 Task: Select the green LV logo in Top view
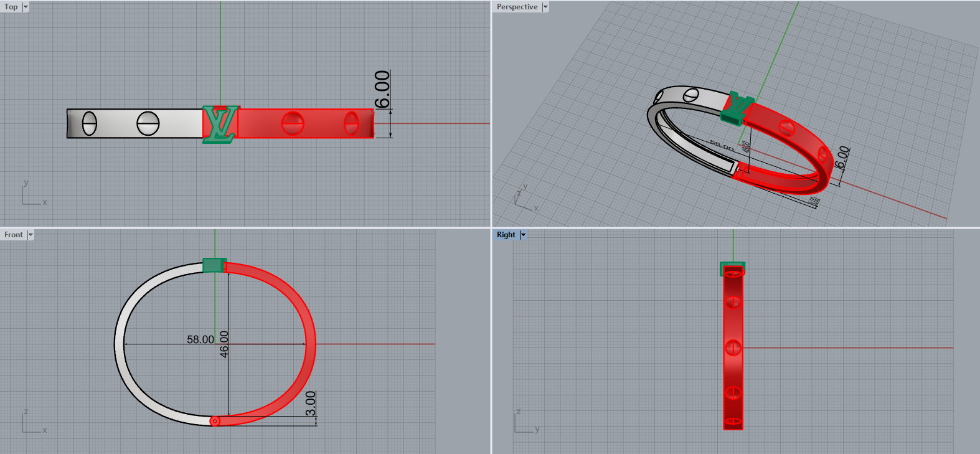point(221,124)
